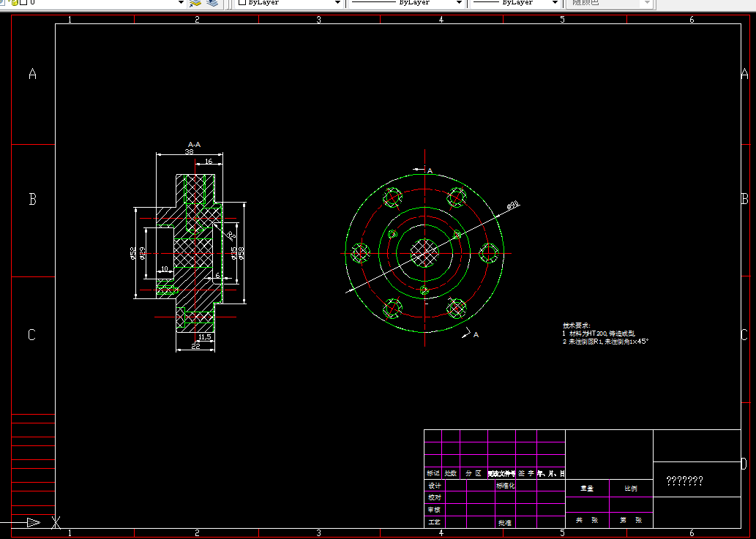This screenshot has width=756, height=539.
Task: Click the 工艺 title block label
Action: click(x=434, y=522)
